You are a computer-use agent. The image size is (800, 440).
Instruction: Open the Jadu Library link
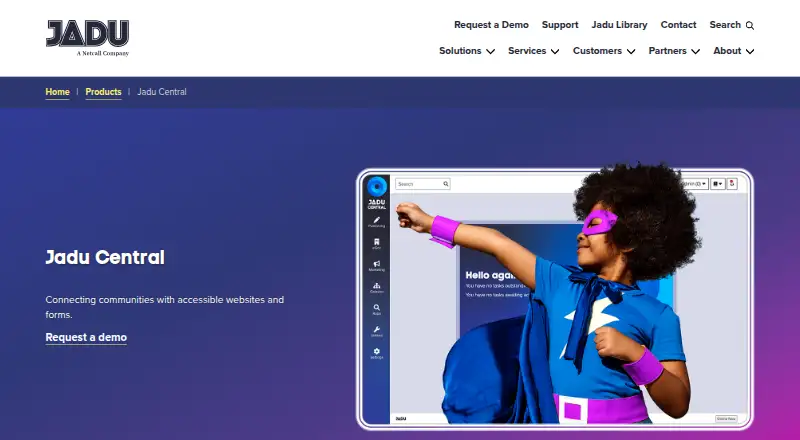click(x=619, y=25)
